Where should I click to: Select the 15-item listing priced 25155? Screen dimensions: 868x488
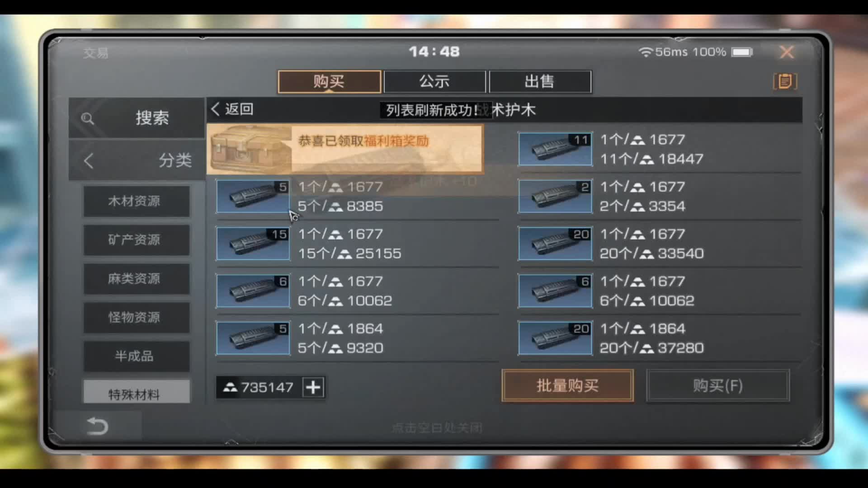[x=357, y=244]
